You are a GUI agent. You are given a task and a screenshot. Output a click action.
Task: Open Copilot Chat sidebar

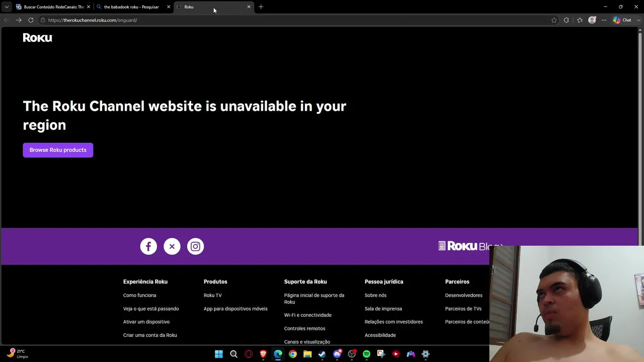click(x=622, y=20)
